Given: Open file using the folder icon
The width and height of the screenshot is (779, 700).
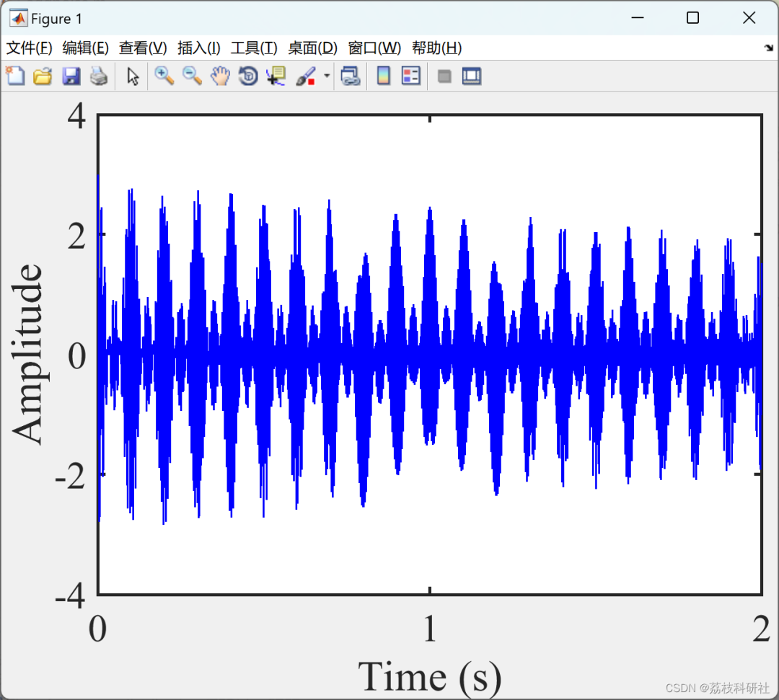Looking at the screenshot, I should (x=43, y=76).
